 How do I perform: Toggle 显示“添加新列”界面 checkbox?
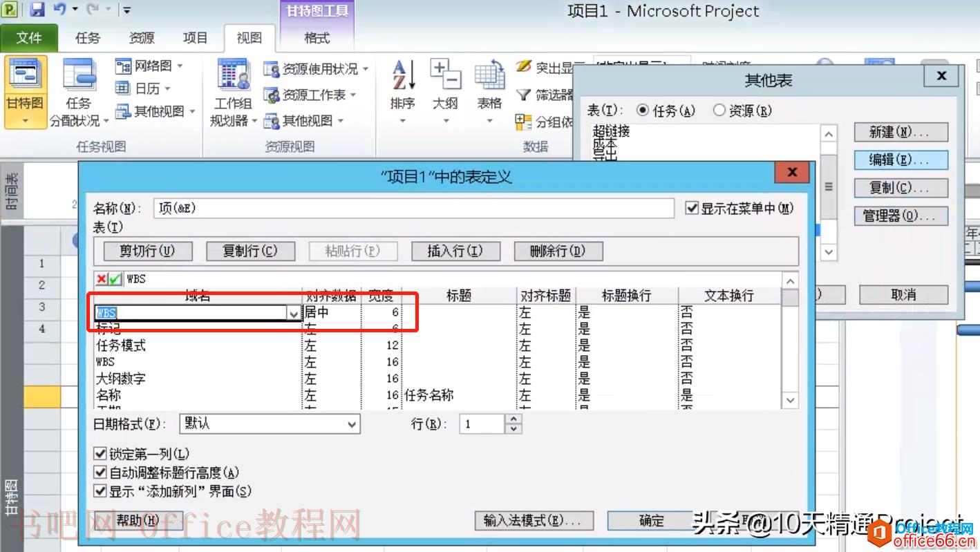tap(100, 491)
